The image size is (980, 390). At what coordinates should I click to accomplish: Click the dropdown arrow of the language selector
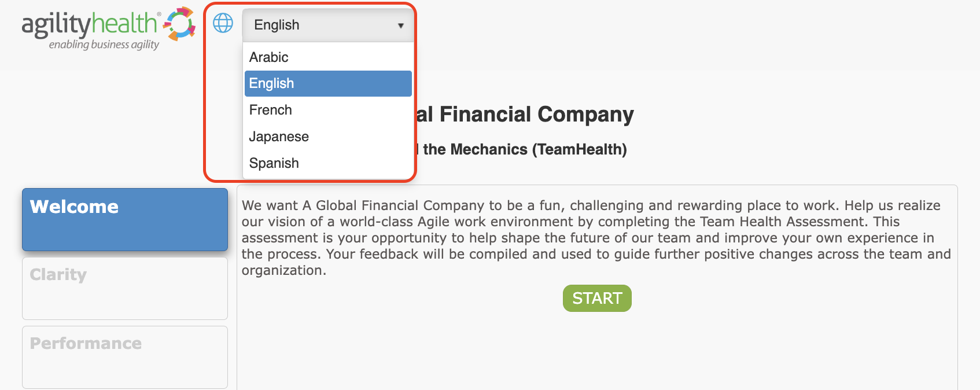(x=400, y=25)
